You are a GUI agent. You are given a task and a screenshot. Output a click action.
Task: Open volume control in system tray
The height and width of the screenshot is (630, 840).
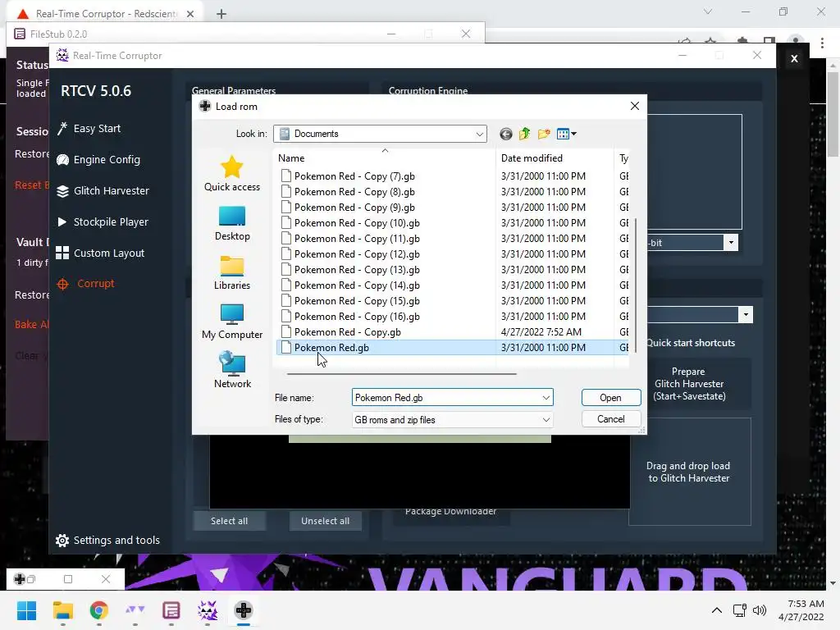(759, 610)
